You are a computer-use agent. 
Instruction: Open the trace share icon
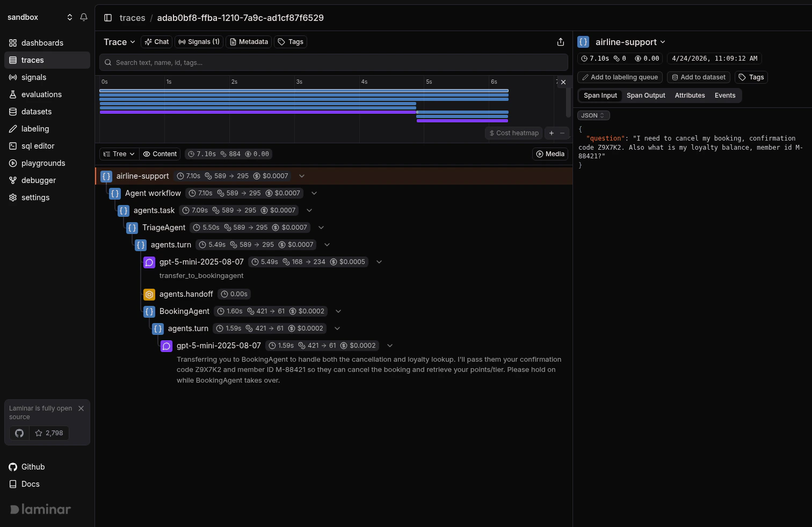(x=561, y=41)
